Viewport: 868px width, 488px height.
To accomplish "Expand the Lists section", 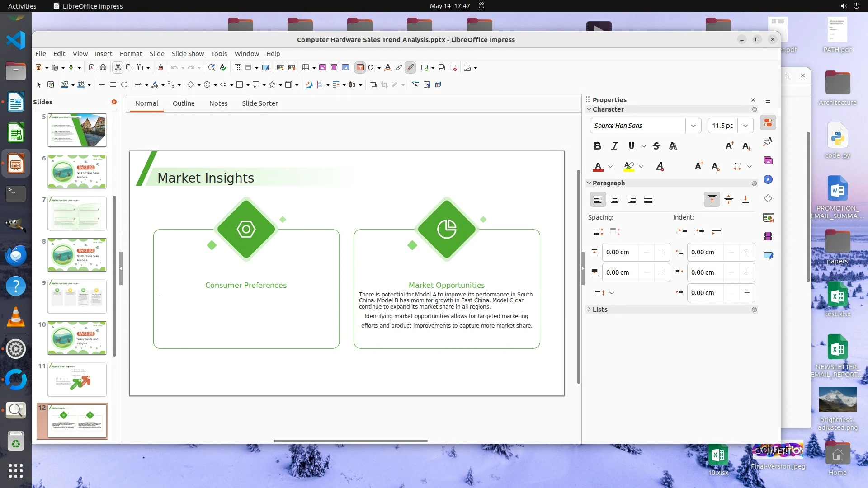I will tap(599, 310).
